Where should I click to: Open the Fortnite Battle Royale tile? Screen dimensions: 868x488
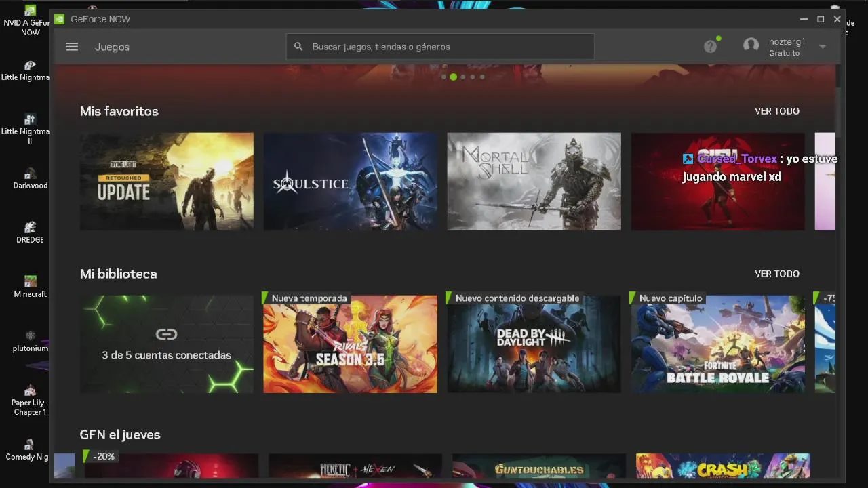[718, 344]
